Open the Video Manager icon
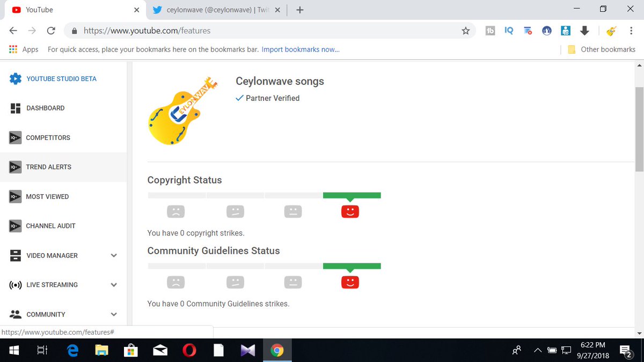Screen dimensions: 644x362 click(16, 255)
